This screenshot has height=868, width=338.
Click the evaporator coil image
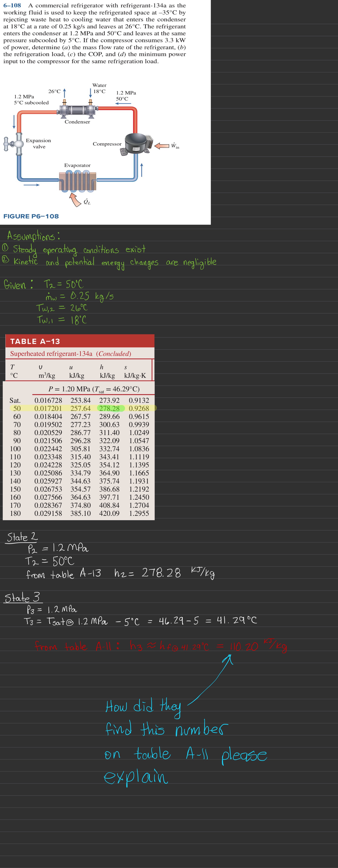pos(78,181)
